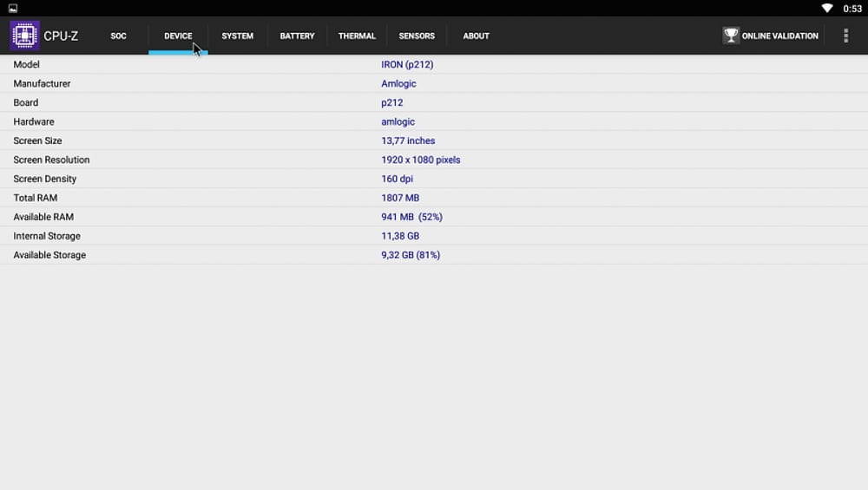Click the trophy icon for online validation

click(731, 36)
